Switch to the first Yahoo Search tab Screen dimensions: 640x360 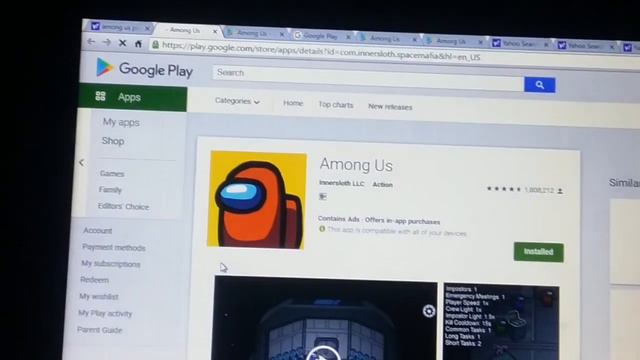coord(520,43)
